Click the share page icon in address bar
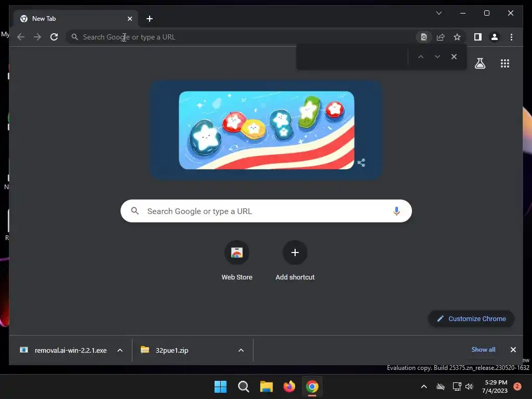The image size is (532, 399). tap(441, 37)
